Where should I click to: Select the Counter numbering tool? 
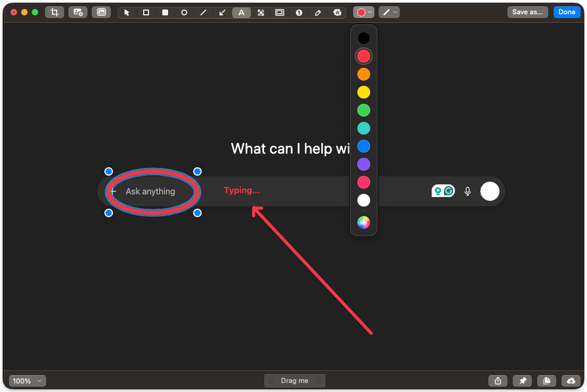299,12
